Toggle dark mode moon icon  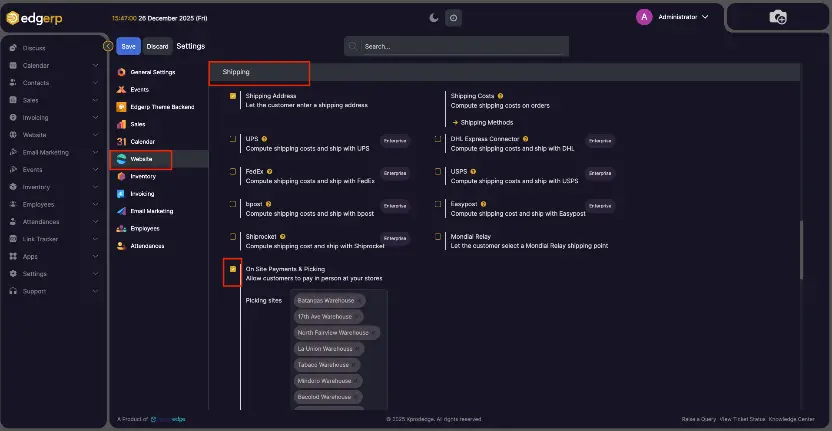433,17
